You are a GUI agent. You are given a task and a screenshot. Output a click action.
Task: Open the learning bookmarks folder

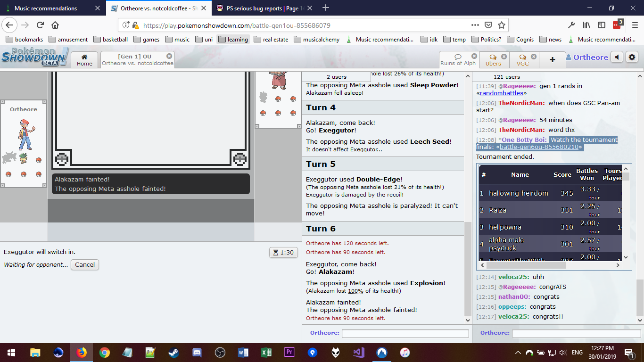[x=233, y=40]
